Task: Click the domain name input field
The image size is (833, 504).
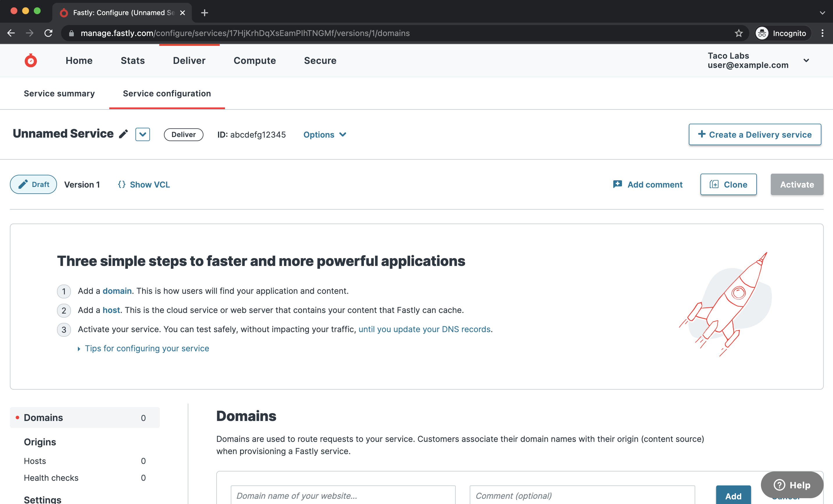Action: 343,496
